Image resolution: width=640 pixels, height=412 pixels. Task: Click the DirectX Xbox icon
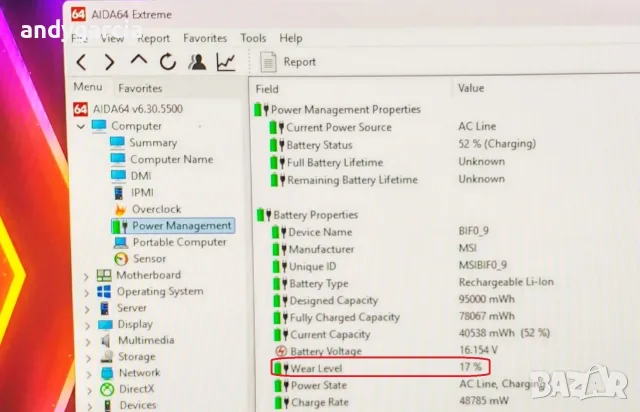pyautogui.click(x=107, y=389)
